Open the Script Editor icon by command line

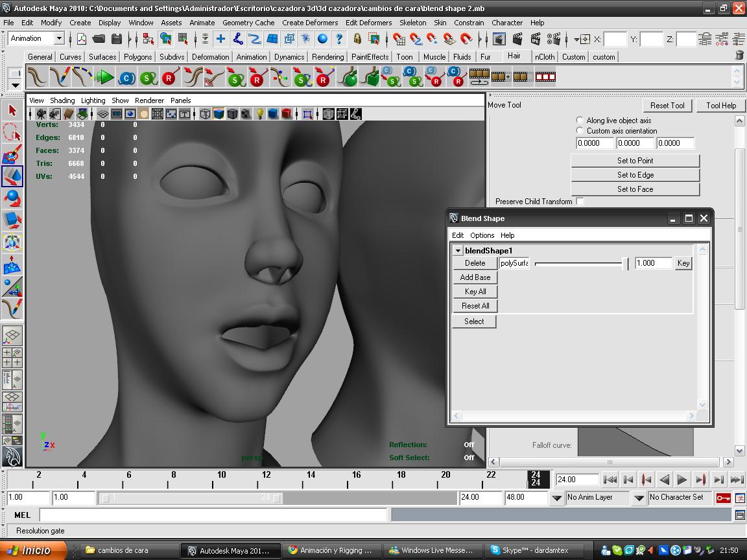click(x=740, y=515)
